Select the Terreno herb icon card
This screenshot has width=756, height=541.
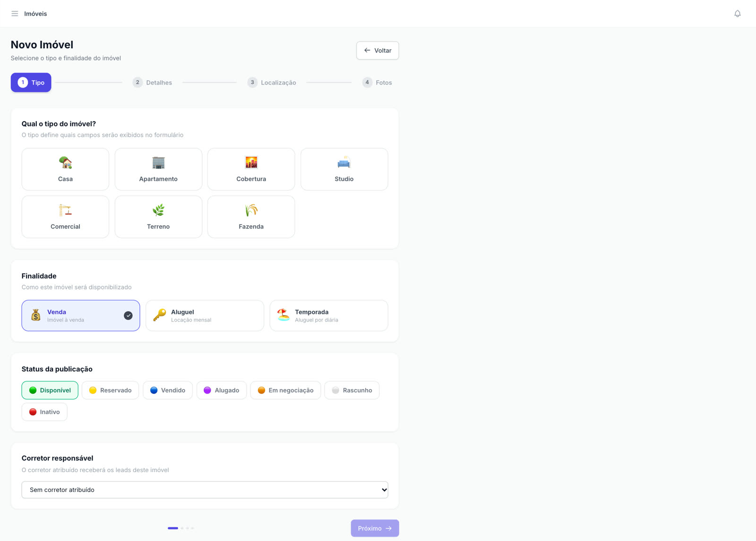pyautogui.click(x=158, y=217)
